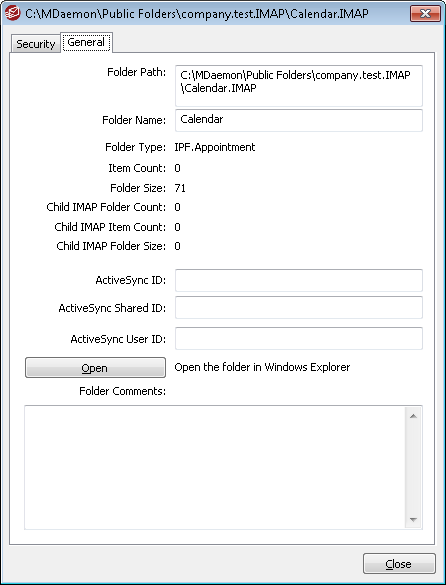
Task: Select the General tab
Action: (x=86, y=42)
